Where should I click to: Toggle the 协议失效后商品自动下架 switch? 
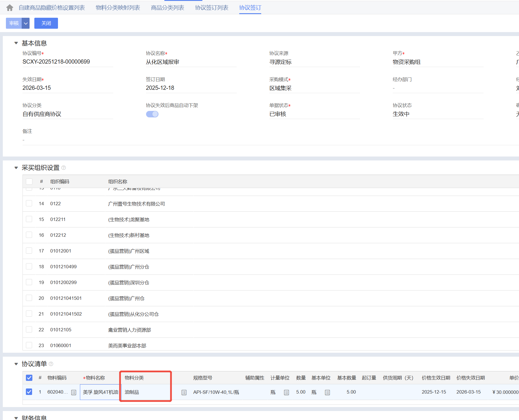coord(152,114)
